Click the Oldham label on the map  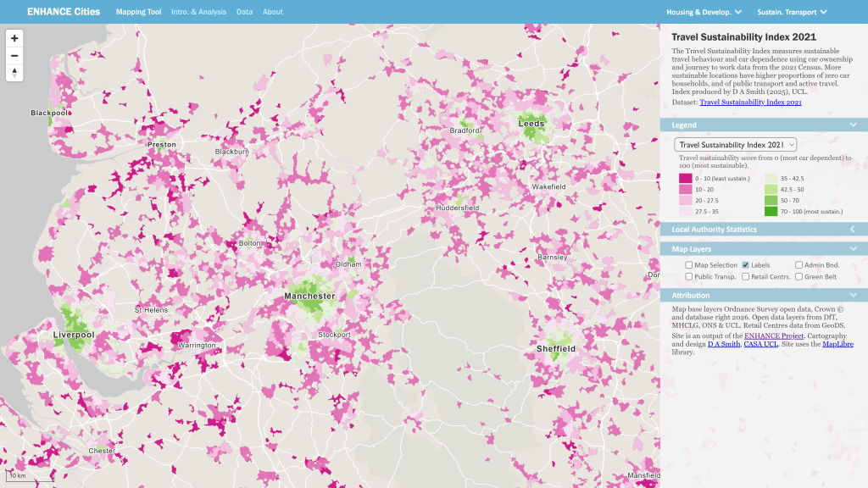(348, 264)
